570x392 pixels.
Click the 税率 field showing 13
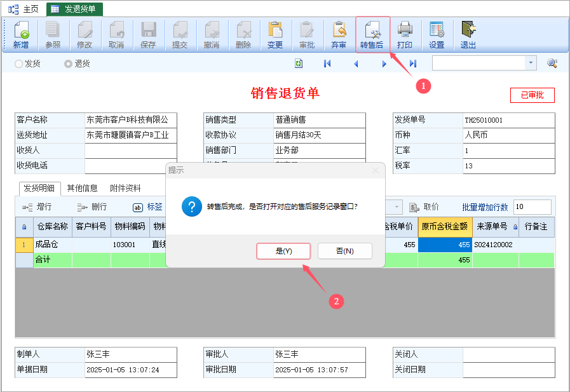pos(509,166)
